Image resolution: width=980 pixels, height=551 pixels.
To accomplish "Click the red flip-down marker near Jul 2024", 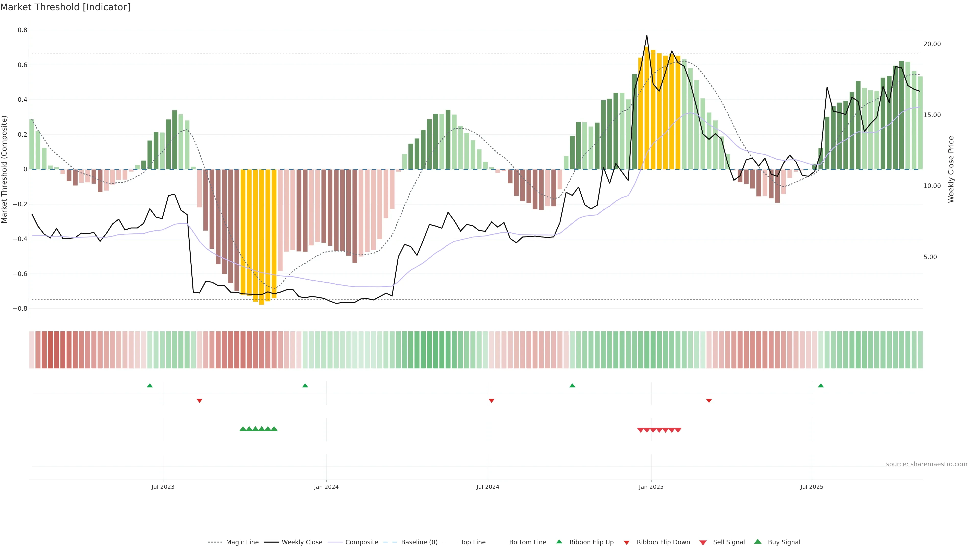I will [x=491, y=401].
